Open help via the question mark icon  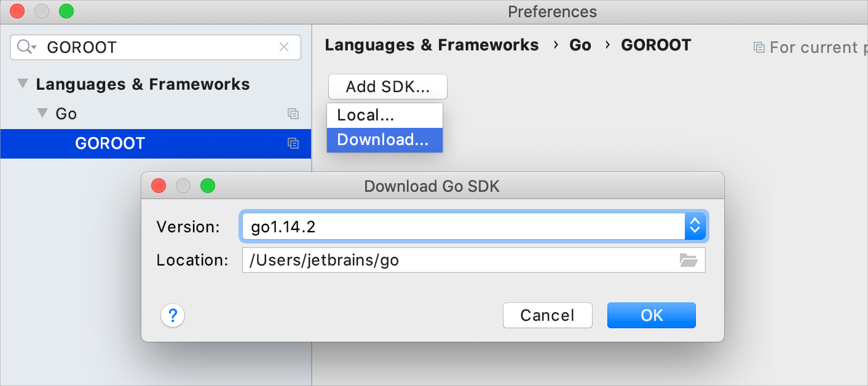tap(173, 315)
